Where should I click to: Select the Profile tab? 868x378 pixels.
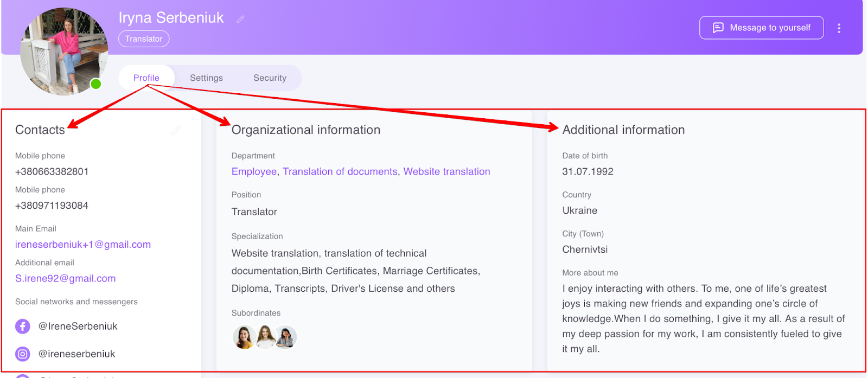tap(146, 78)
